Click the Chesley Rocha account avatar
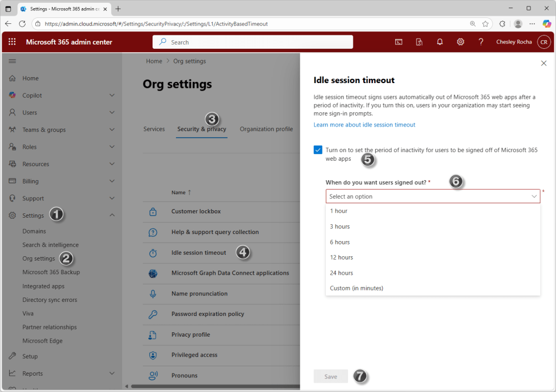Image resolution: width=556 pixels, height=392 pixels. click(544, 42)
